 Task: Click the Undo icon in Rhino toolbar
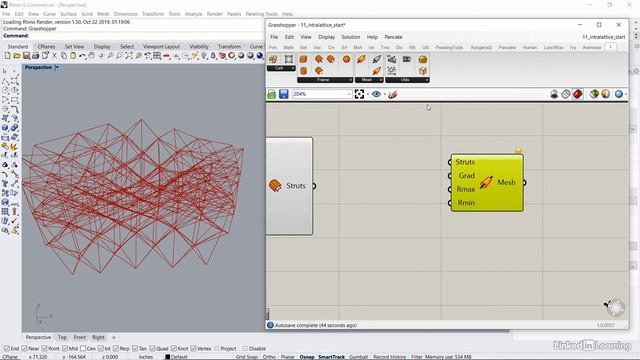[82, 56]
